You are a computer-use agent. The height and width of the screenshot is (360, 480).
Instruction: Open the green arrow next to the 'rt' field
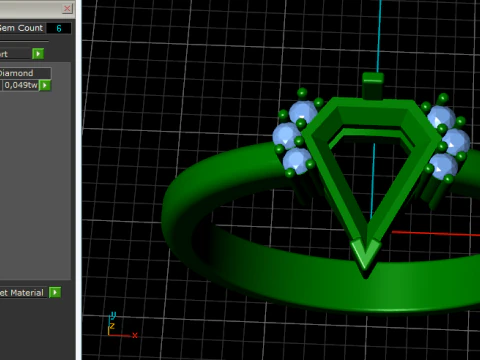pyautogui.click(x=38, y=54)
